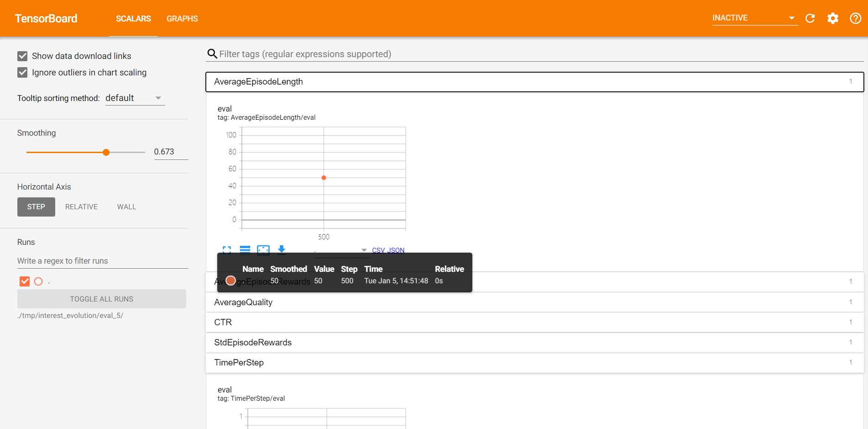This screenshot has width=868, height=429.
Task: Uncheck the orange run checkbox
Action: tap(25, 281)
